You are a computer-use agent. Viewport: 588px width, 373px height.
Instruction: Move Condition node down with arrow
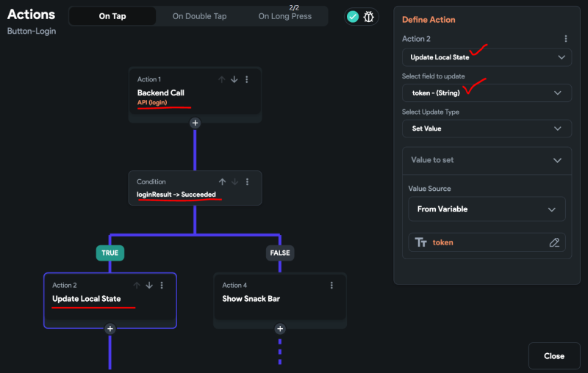coord(234,181)
